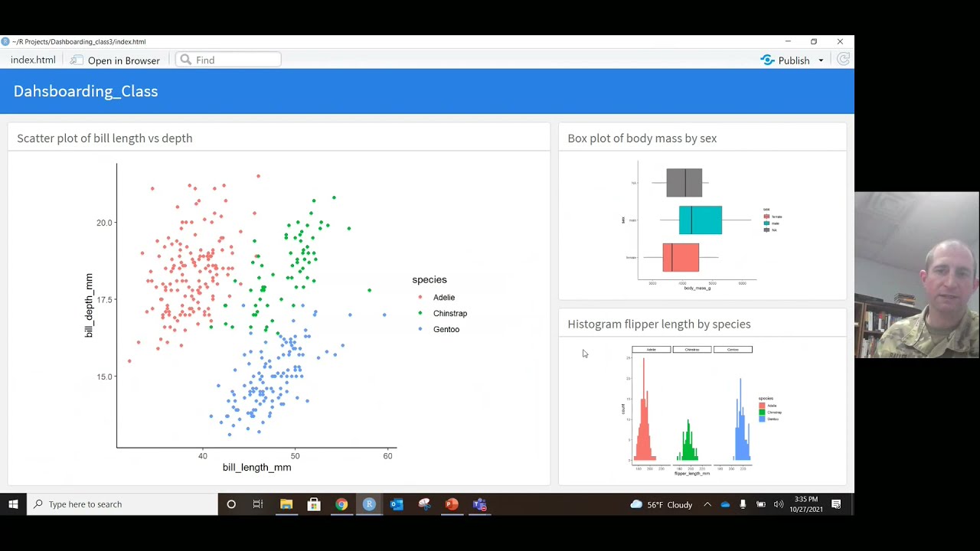Click the gray NA box in the box plot
Viewport: 980px width, 551px height.
pyautogui.click(x=684, y=183)
